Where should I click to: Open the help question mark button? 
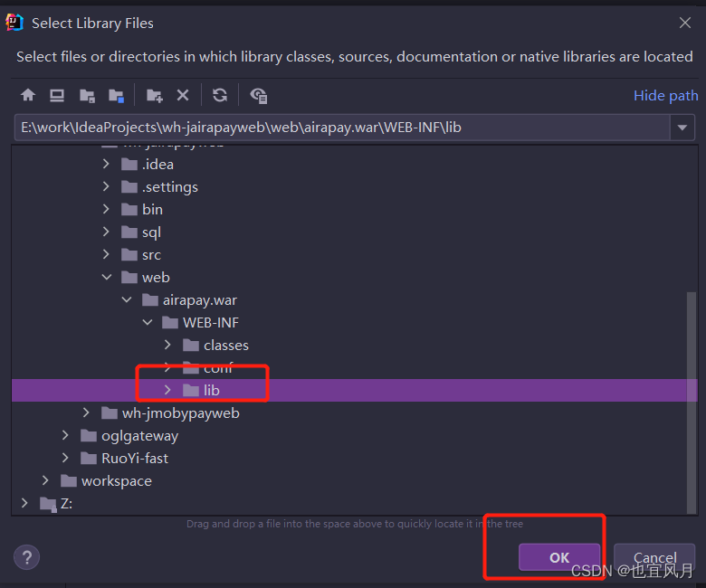(26, 557)
